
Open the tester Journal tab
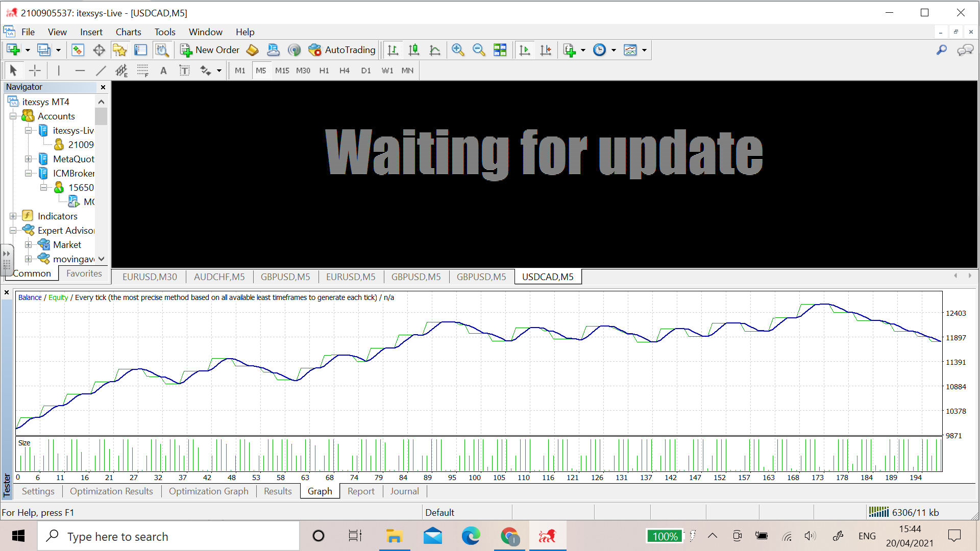click(x=404, y=491)
